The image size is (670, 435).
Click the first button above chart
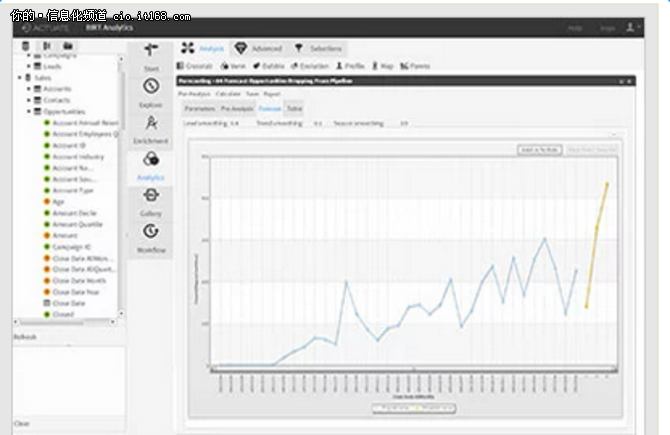(x=539, y=150)
